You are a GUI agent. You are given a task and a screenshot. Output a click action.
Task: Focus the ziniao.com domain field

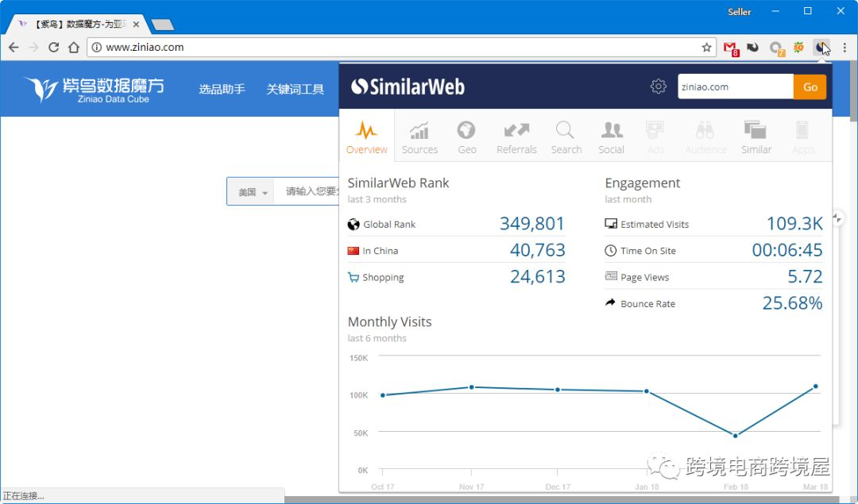(x=736, y=87)
